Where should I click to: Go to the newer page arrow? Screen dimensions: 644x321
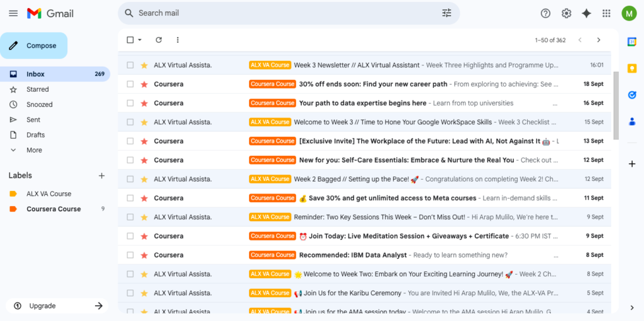580,40
